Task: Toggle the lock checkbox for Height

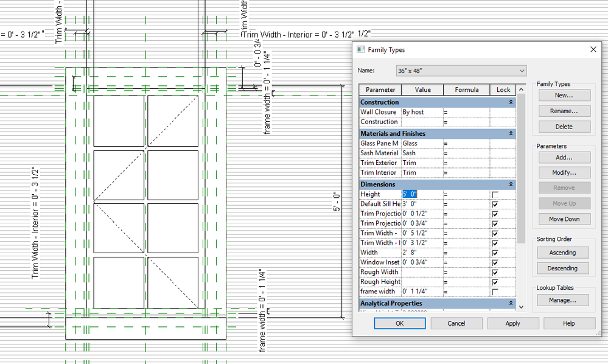Action: (495, 195)
